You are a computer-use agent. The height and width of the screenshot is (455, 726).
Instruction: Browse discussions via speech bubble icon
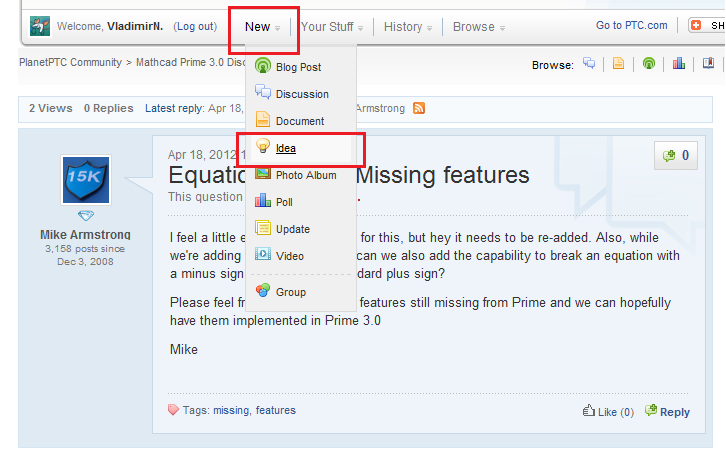coord(589,63)
